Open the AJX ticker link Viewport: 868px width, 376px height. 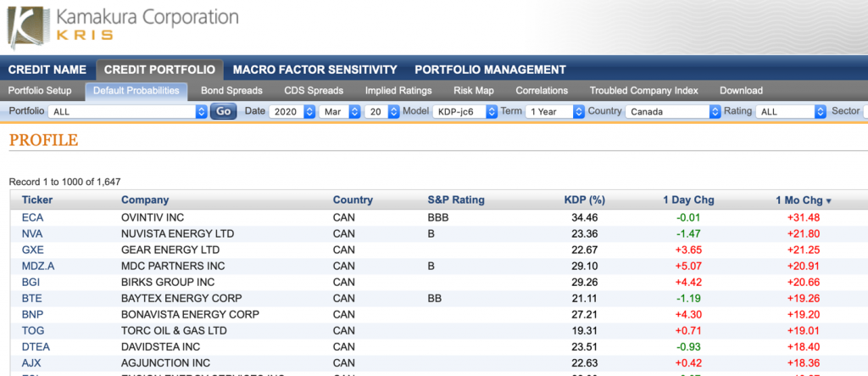pos(31,363)
